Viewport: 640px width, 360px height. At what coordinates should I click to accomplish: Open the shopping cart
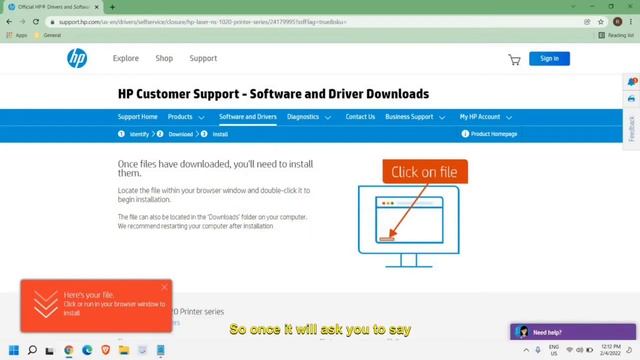[x=514, y=60]
